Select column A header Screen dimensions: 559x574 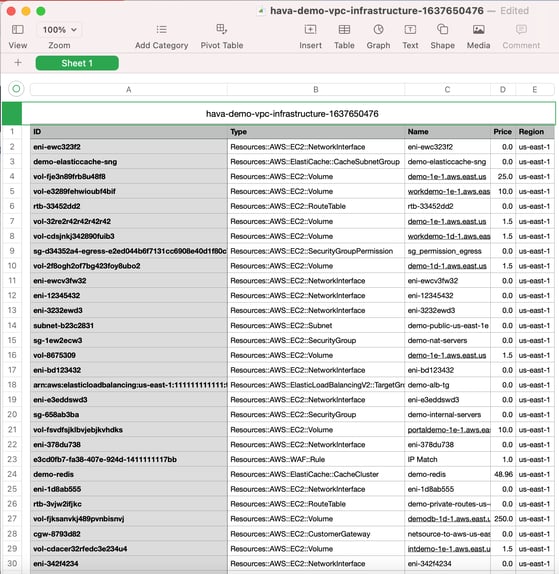(128, 90)
